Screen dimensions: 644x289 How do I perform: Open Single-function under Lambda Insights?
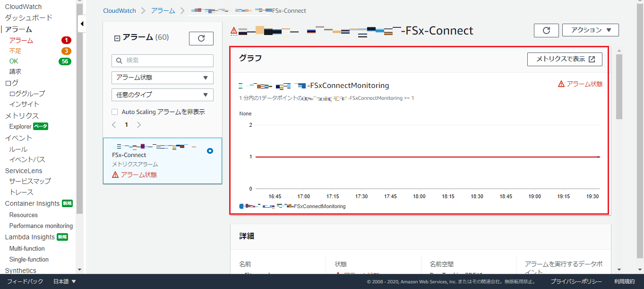(x=29, y=259)
